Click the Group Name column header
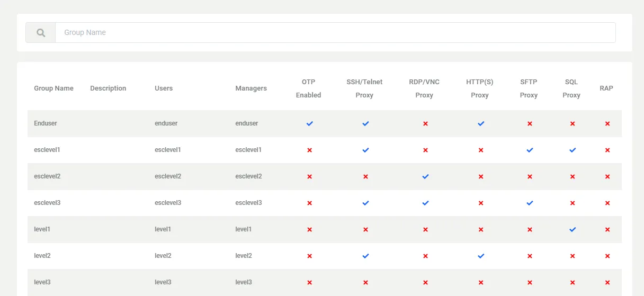Viewport: 644px width, 296px height. [53, 88]
